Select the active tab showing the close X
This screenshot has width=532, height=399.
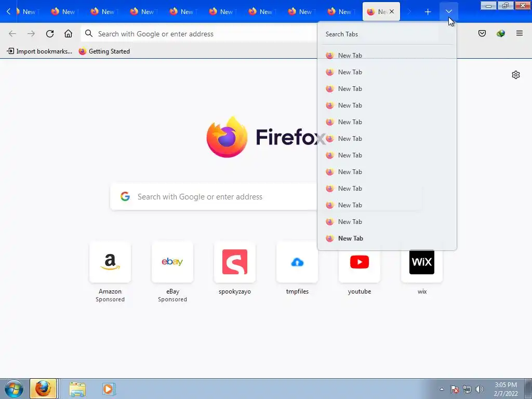[381, 11]
